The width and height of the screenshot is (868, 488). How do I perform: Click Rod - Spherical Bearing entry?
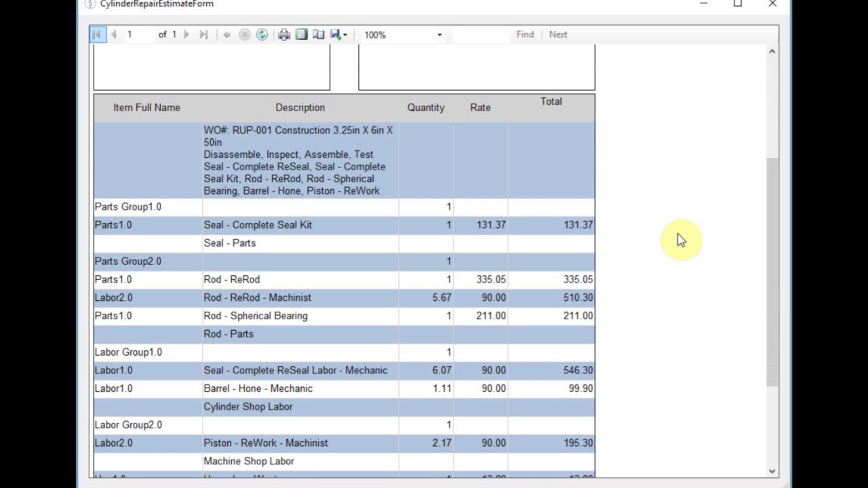tap(256, 316)
